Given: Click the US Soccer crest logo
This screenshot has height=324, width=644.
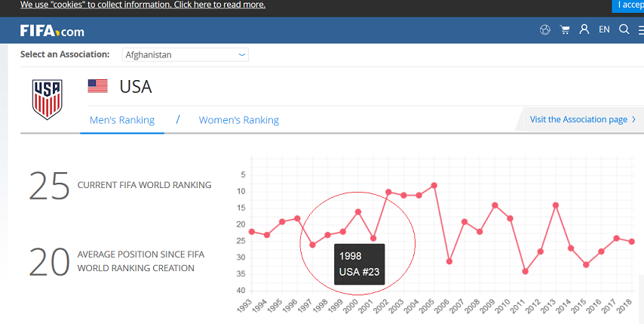Looking at the screenshot, I should coord(47,99).
